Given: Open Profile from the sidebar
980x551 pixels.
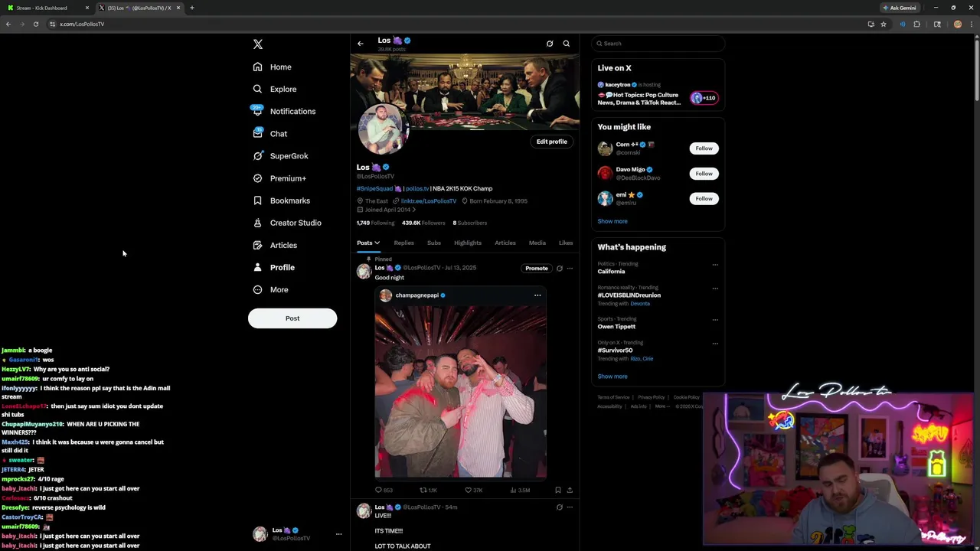Looking at the screenshot, I should pyautogui.click(x=274, y=267).
